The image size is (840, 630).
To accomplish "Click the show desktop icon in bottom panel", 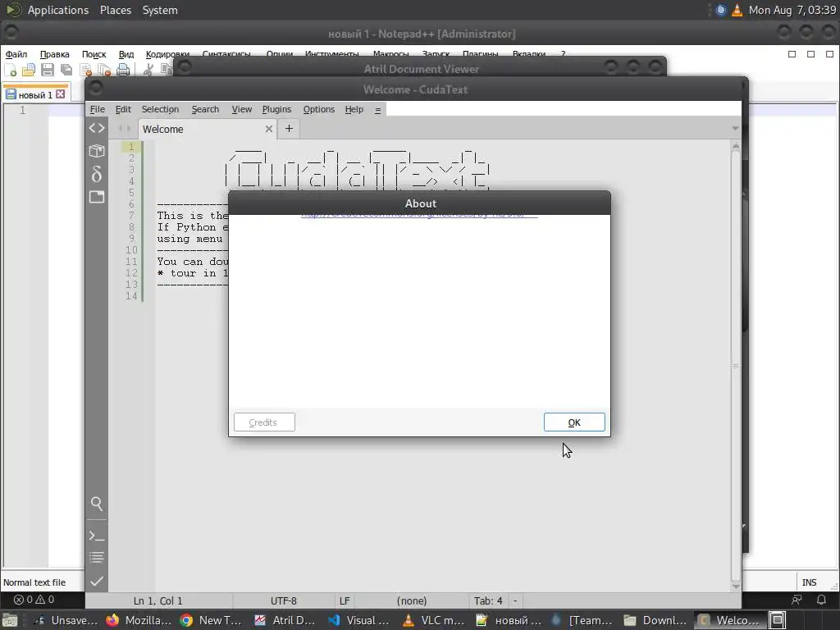I will click(10, 620).
